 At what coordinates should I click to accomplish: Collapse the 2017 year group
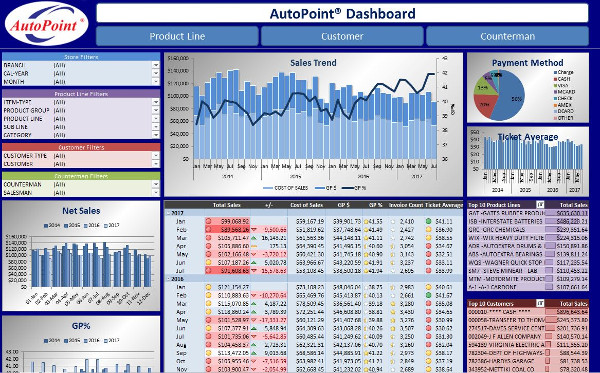pyautogui.click(x=168, y=213)
